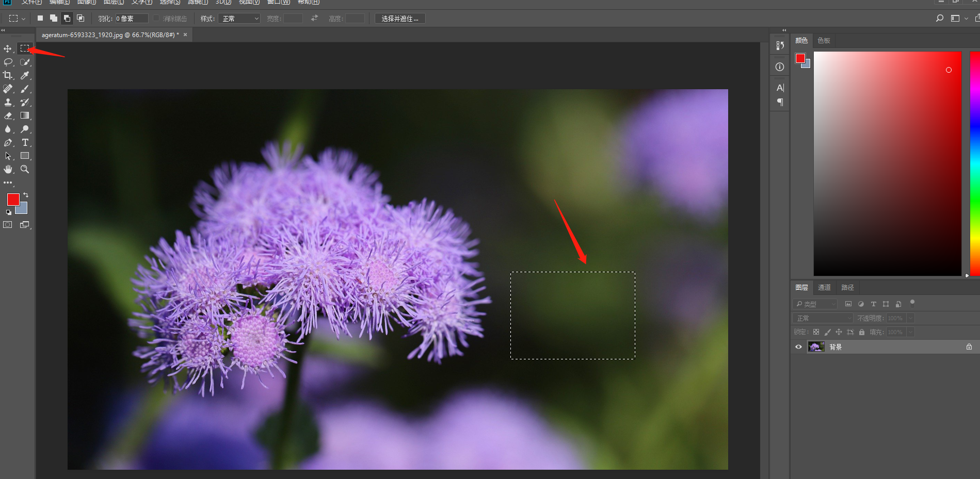Choose the Eyedropper tool
This screenshot has width=980, height=479.
pyautogui.click(x=24, y=75)
